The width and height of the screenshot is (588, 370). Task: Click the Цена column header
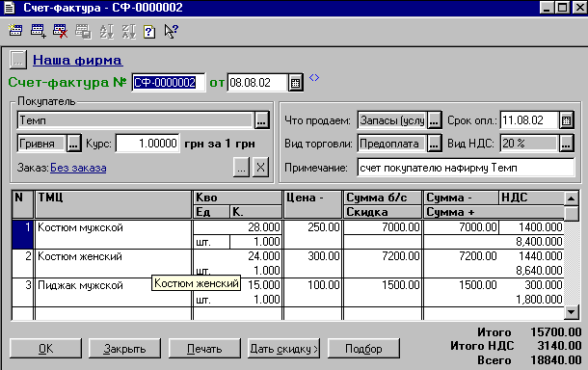click(312, 204)
